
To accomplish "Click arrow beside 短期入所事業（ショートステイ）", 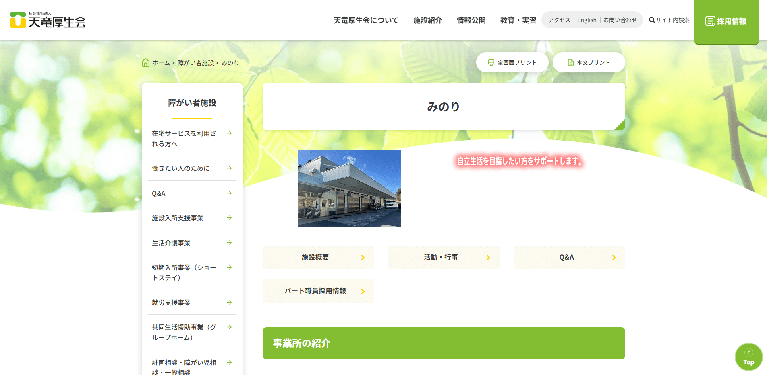I will tap(230, 268).
